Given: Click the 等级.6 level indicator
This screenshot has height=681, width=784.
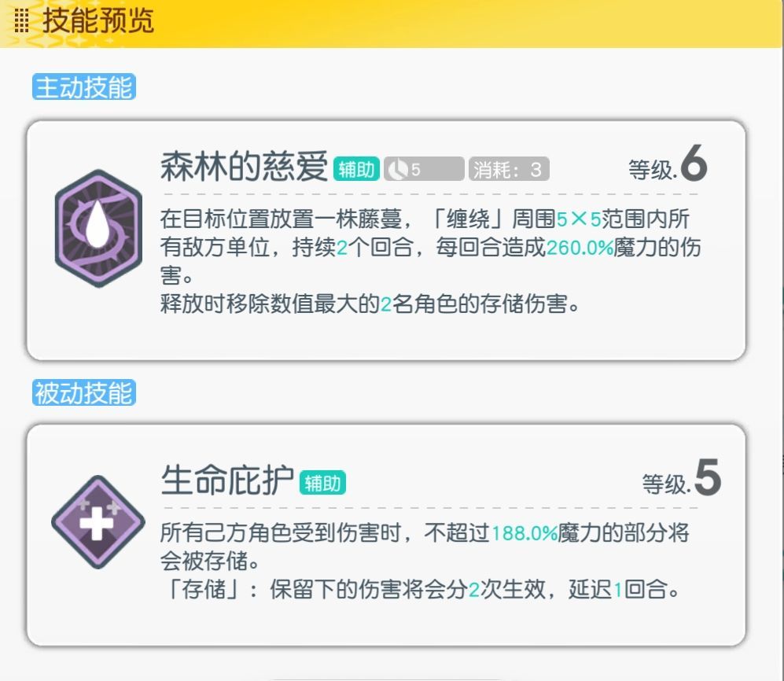Looking at the screenshot, I should [x=668, y=166].
